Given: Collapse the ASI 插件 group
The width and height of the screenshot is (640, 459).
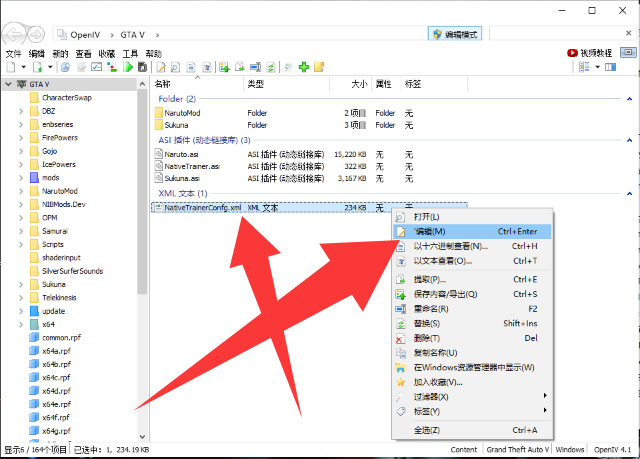Looking at the screenshot, I should (629, 140).
